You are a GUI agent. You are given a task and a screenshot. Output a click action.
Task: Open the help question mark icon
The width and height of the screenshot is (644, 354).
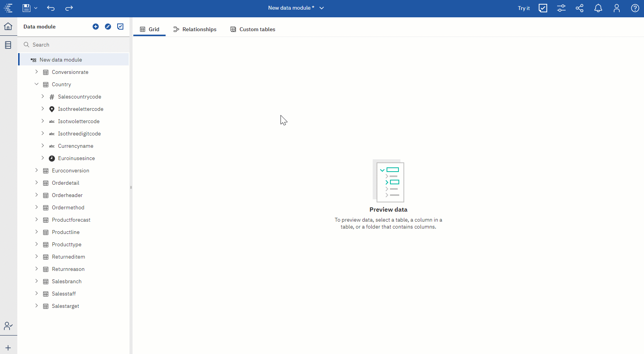click(x=635, y=8)
